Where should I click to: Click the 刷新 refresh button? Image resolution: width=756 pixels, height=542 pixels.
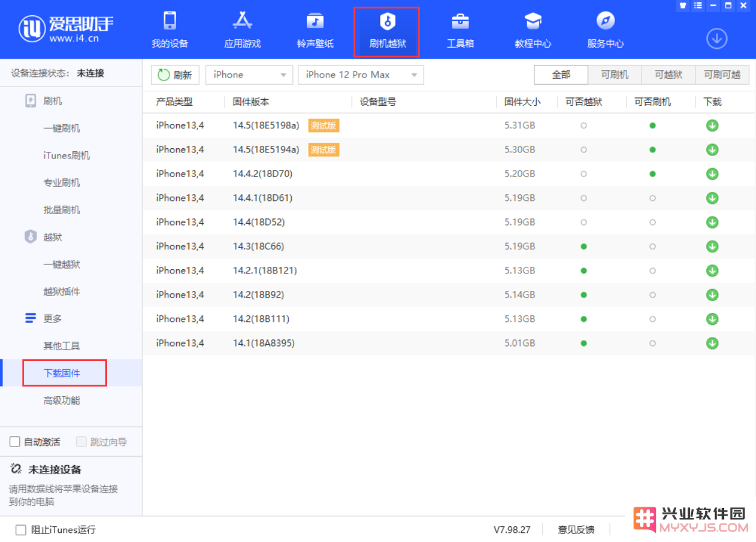pyautogui.click(x=175, y=75)
